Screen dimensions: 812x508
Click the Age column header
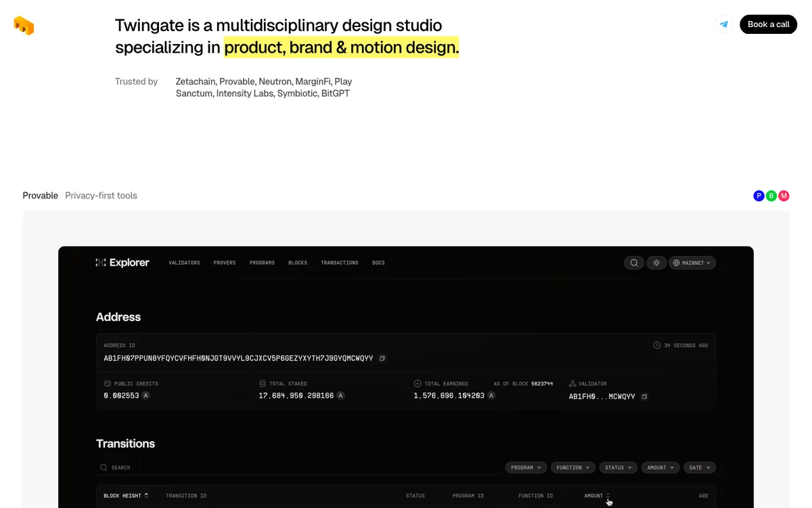pos(703,496)
